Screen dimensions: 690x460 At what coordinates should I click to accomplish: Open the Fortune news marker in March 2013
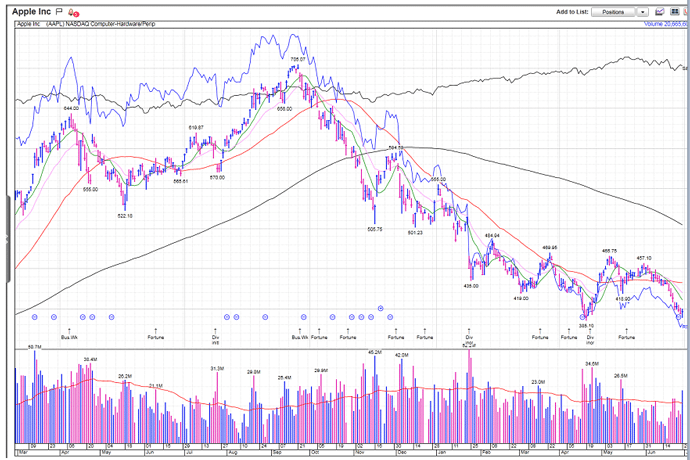coord(540,334)
